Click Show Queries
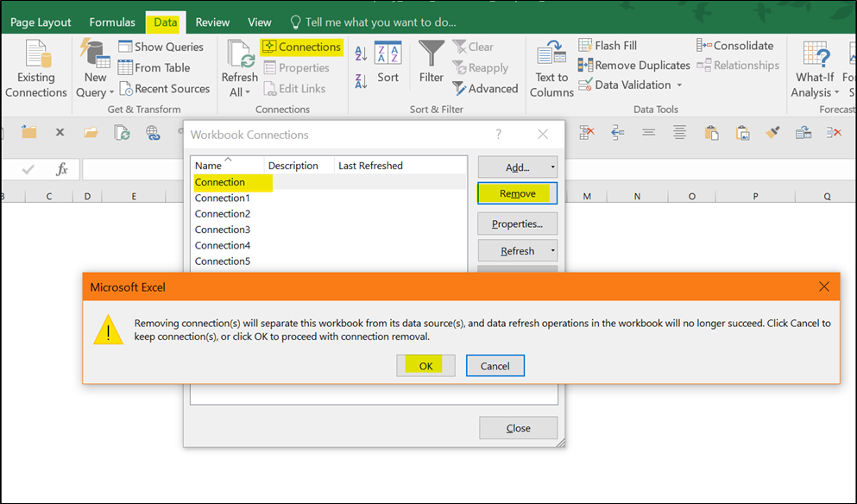 coord(161,47)
